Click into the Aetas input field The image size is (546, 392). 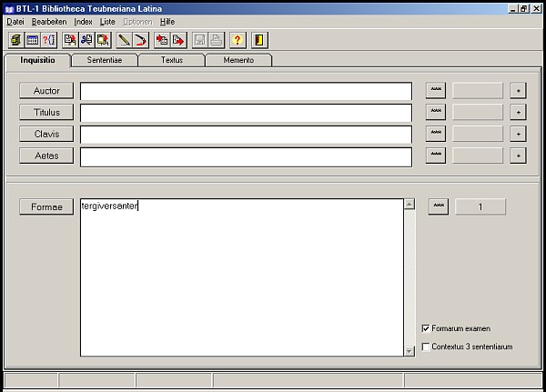(x=246, y=157)
